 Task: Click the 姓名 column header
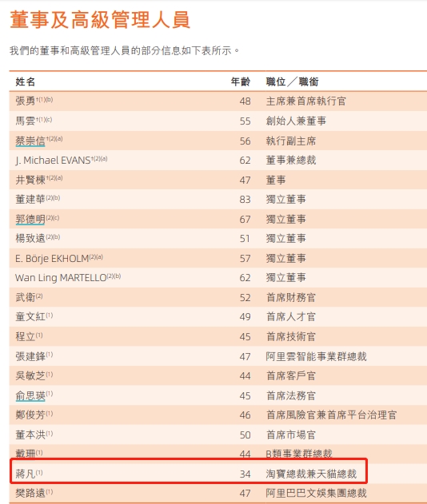25,81
